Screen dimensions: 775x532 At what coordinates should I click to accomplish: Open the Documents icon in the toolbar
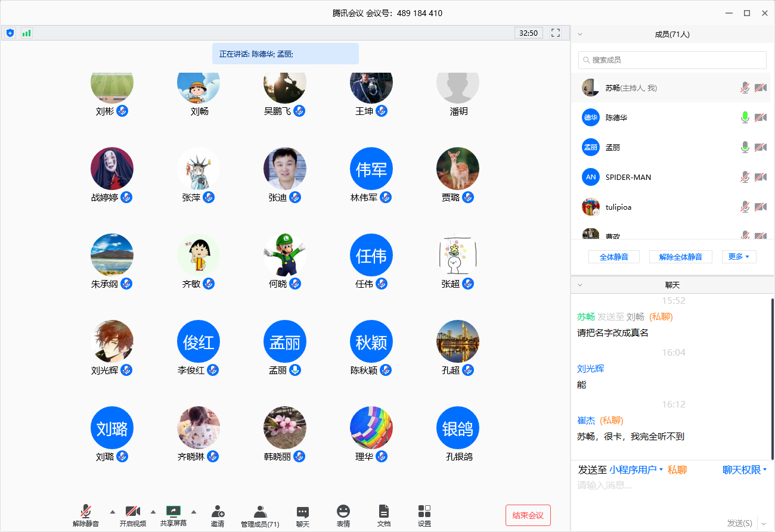coord(384,512)
